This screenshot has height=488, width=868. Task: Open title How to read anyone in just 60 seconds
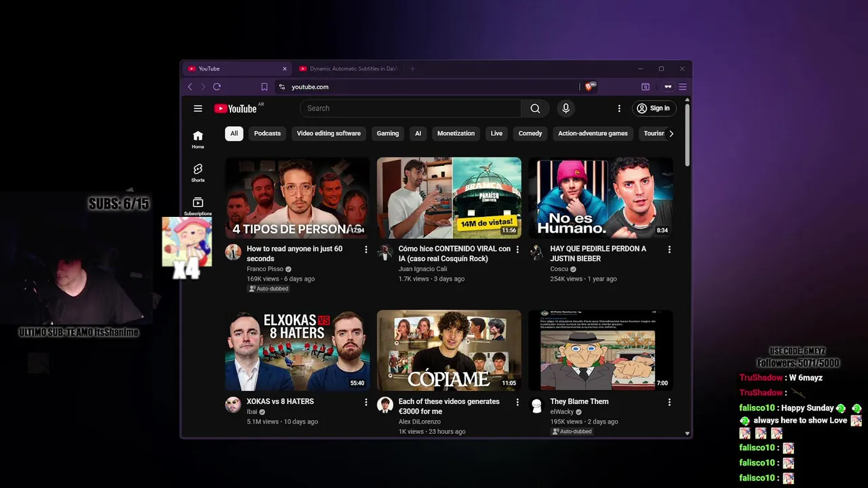294,253
